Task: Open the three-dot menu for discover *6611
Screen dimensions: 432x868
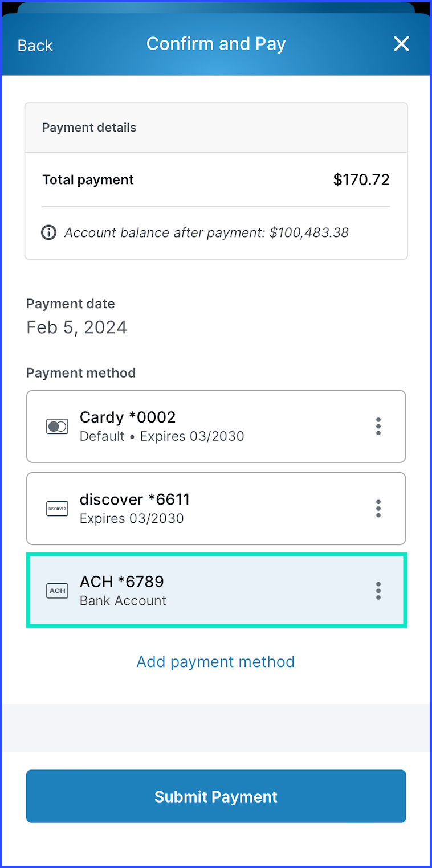Action: [x=378, y=509]
